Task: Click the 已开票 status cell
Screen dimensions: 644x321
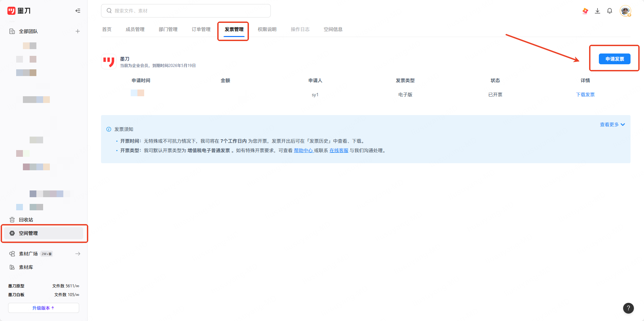Action: 495,95
